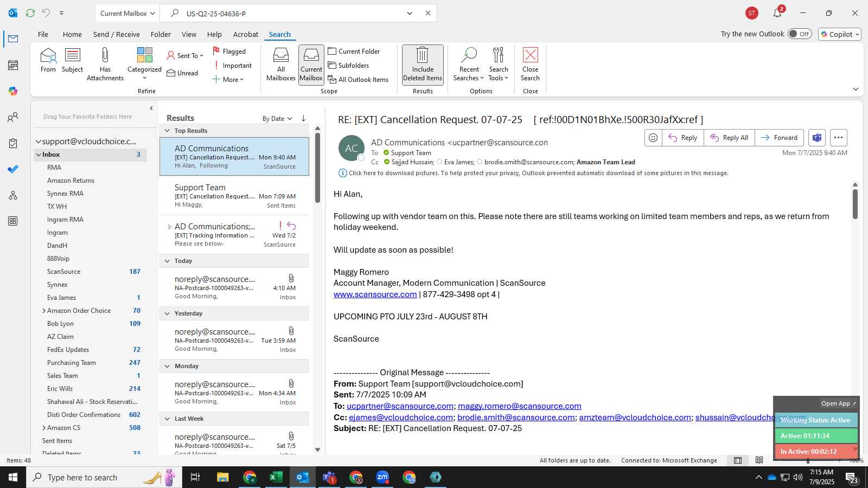Filter search by From person

pyautogui.click(x=48, y=60)
